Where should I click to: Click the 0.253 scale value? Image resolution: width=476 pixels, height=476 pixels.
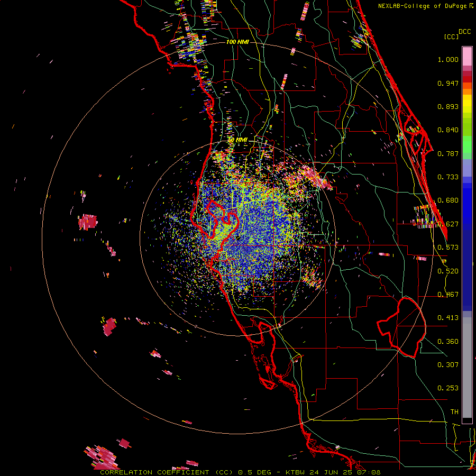click(448, 388)
